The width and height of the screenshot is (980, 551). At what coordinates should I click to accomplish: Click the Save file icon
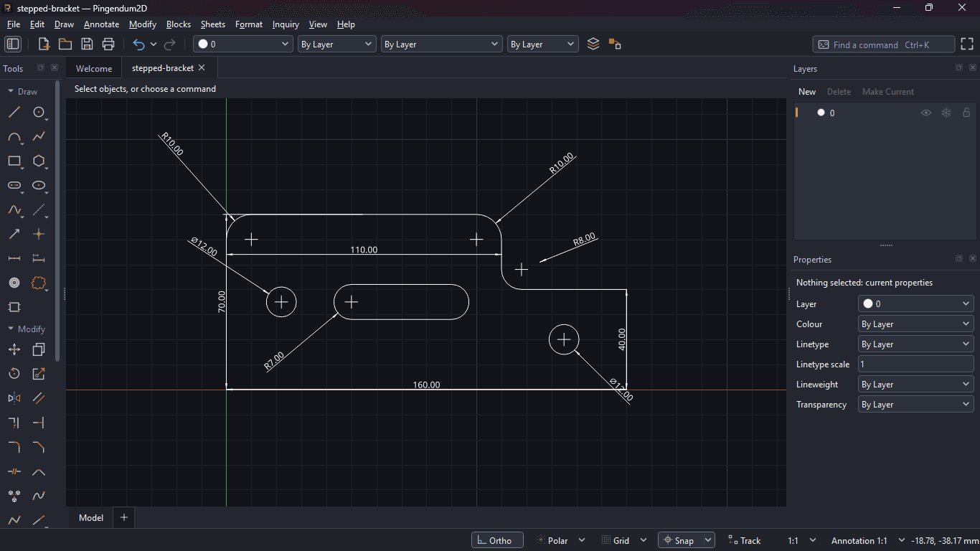pyautogui.click(x=87, y=44)
